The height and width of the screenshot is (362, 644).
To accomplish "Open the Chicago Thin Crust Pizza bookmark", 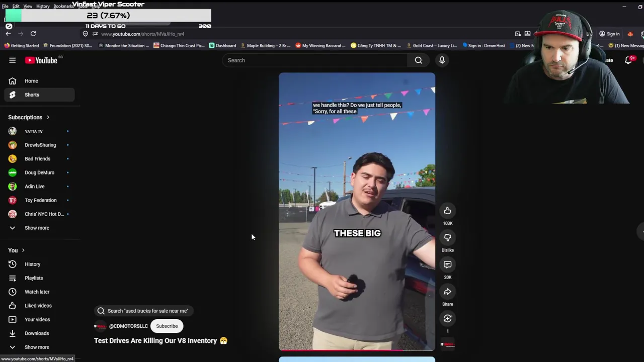I will [179, 45].
